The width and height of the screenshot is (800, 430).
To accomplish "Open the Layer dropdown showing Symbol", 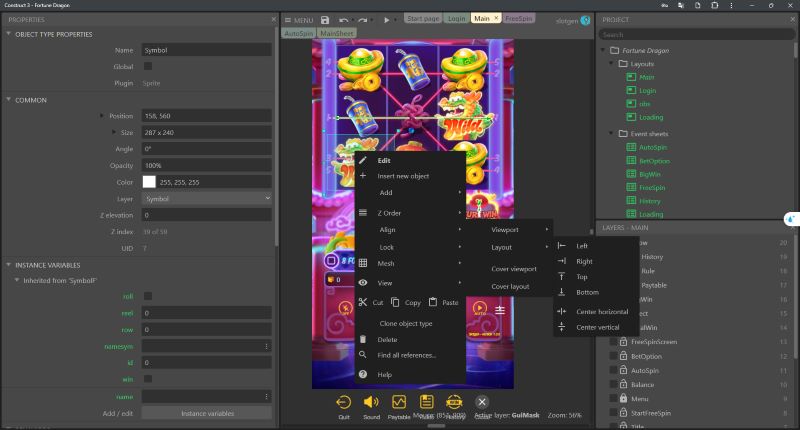I will [x=207, y=198].
